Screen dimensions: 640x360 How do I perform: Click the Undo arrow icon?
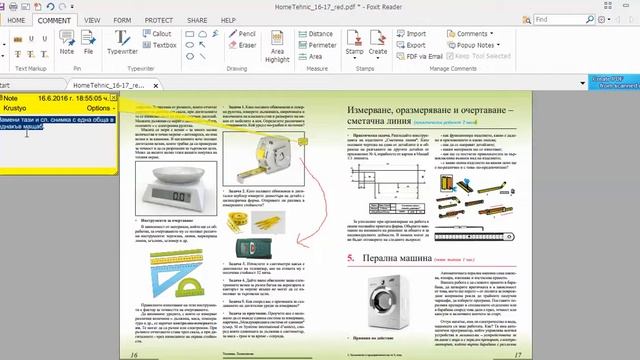[x=50, y=7]
